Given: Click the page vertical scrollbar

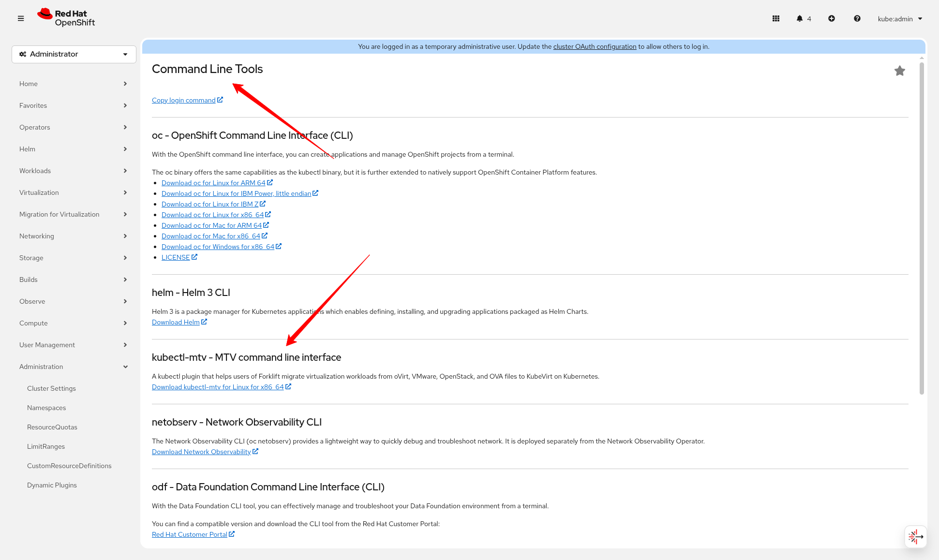Looking at the screenshot, I should pyautogui.click(x=922, y=227).
